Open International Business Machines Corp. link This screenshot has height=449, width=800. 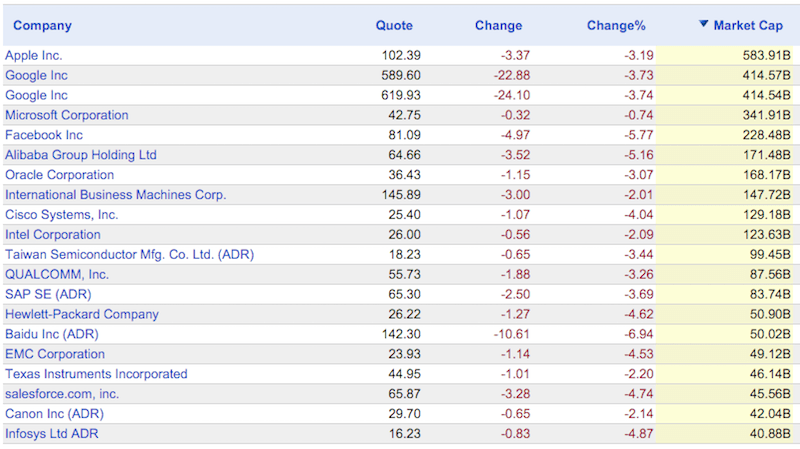coord(116,195)
